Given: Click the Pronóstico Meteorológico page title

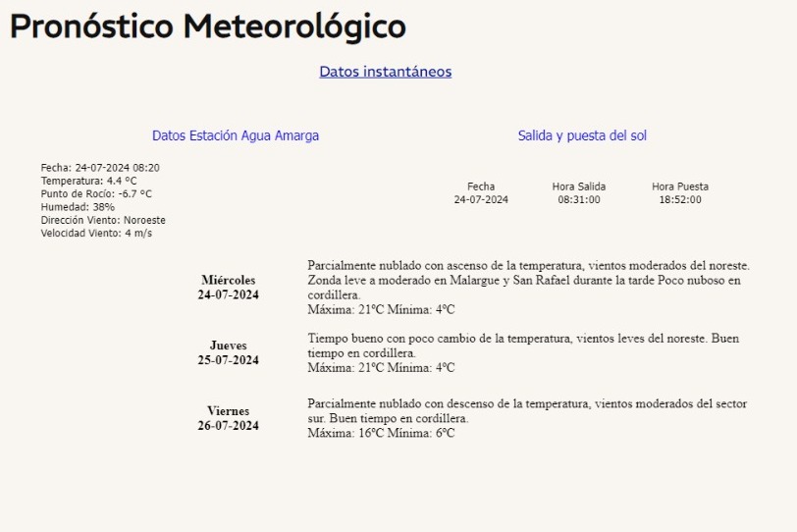Looking at the screenshot, I should coord(208,27).
